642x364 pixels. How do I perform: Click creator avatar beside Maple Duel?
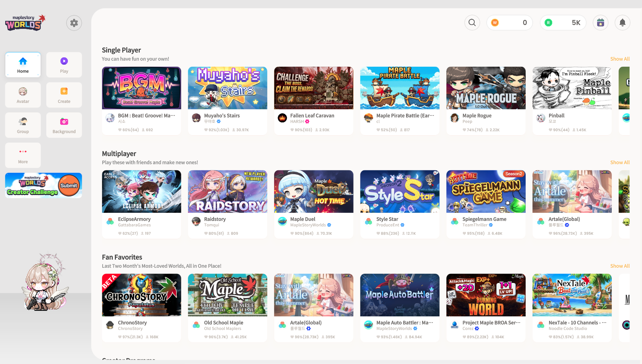coord(282,221)
